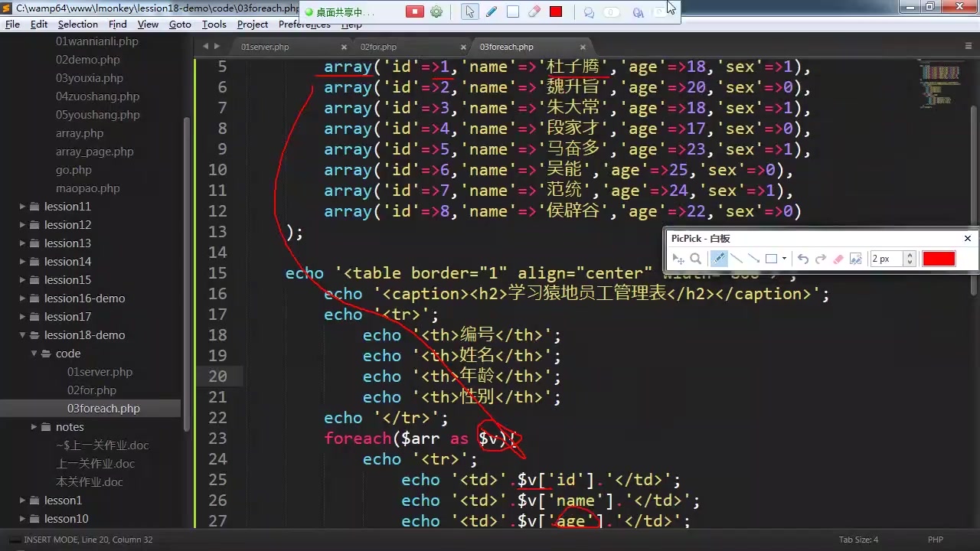Close the 03foreach.php tab
This screenshot has height=551, width=980.
point(583,47)
